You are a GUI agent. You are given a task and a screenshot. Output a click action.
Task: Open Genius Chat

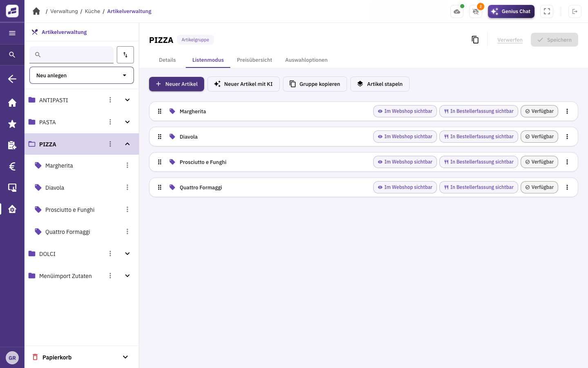(x=511, y=11)
